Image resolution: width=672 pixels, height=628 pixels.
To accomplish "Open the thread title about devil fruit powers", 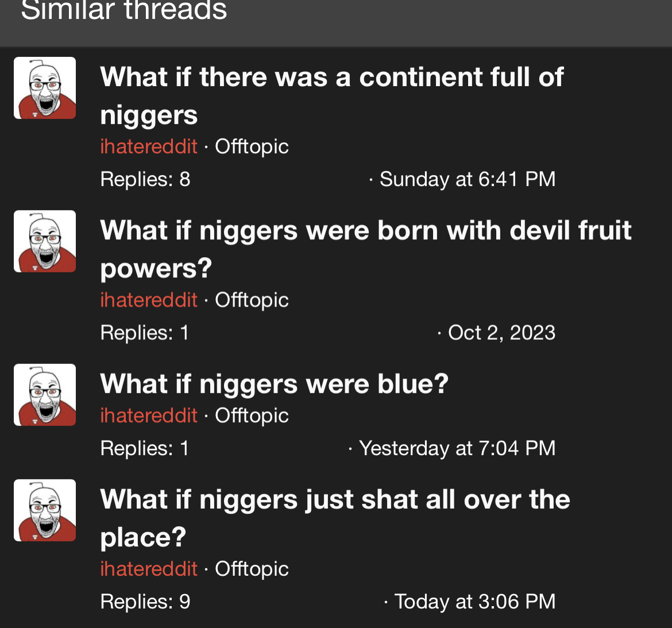I will click(x=365, y=249).
